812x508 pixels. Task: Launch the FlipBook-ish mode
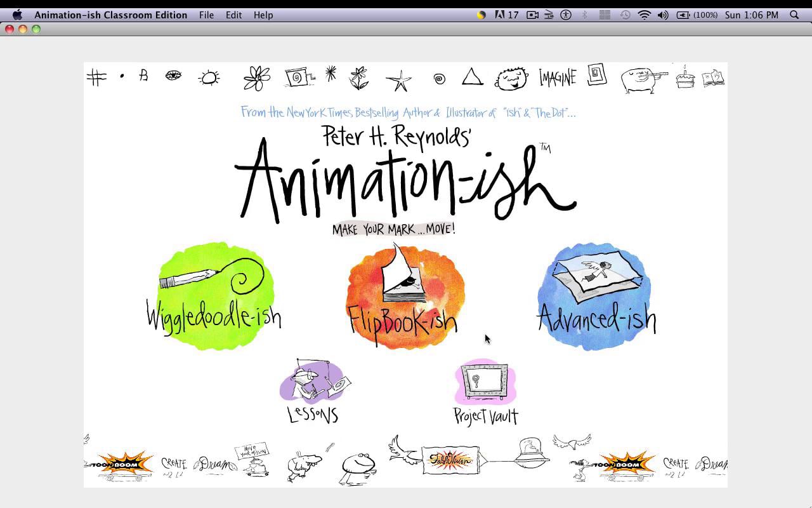click(404, 296)
